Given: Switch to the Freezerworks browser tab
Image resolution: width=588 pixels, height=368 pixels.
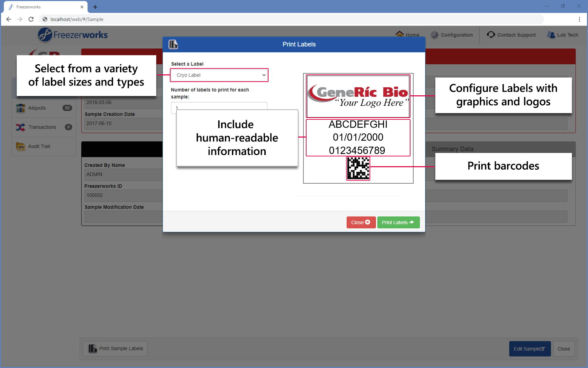Looking at the screenshot, I should [42, 7].
